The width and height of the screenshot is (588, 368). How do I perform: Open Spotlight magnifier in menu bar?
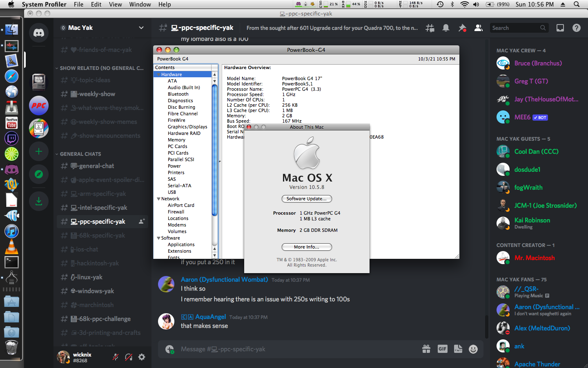(x=577, y=4)
